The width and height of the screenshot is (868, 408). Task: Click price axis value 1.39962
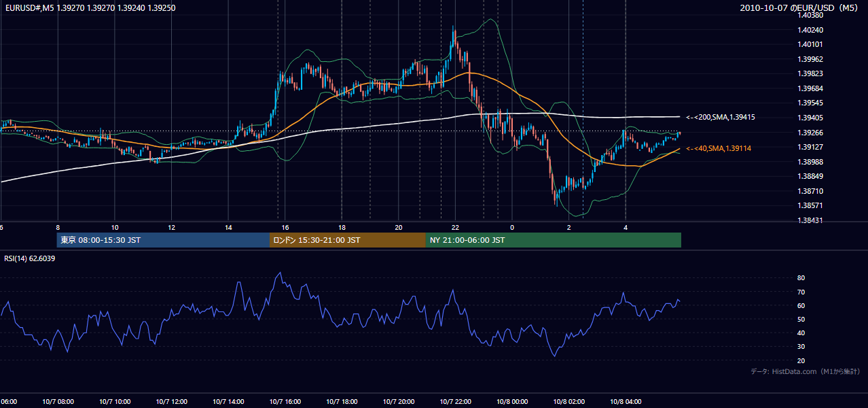click(812, 59)
